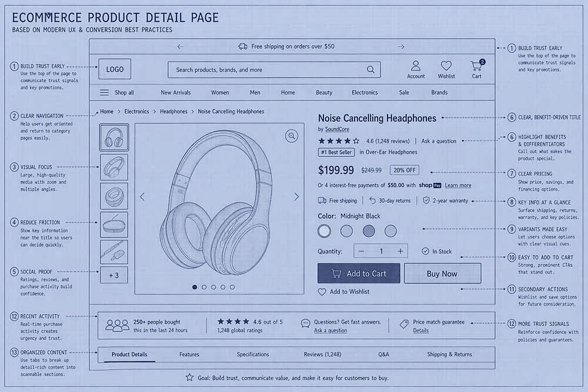Open the shopping Cart icon
Image resolution: width=588 pixels, height=392 pixels.
[x=476, y=66]
